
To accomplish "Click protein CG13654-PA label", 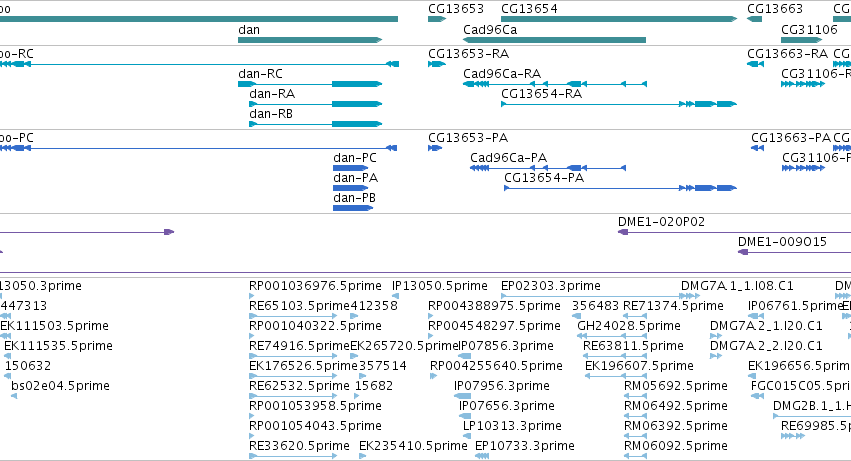I will click(x=544, y=178).
